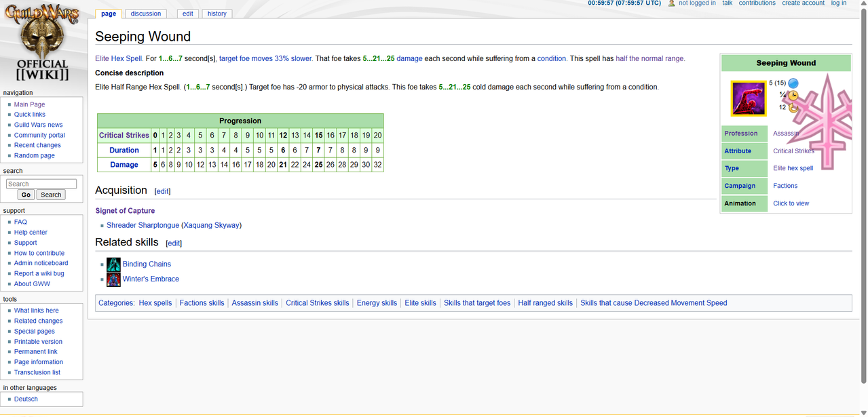This screenshot has height=417, width=868.
Task: Open the log in link
Action: click(839, 3)
